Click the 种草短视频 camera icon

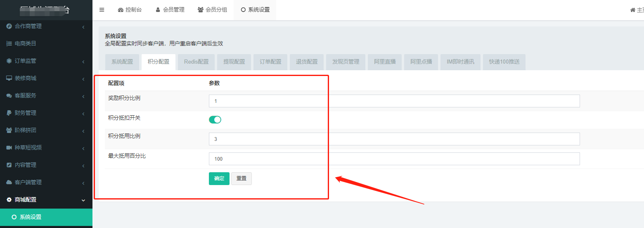[9, 147]
